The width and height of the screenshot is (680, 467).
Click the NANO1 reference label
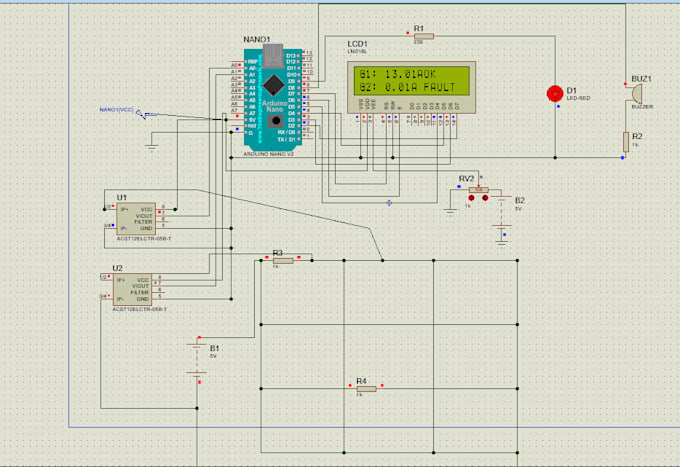pyautogui.click(x=256, y=39)
